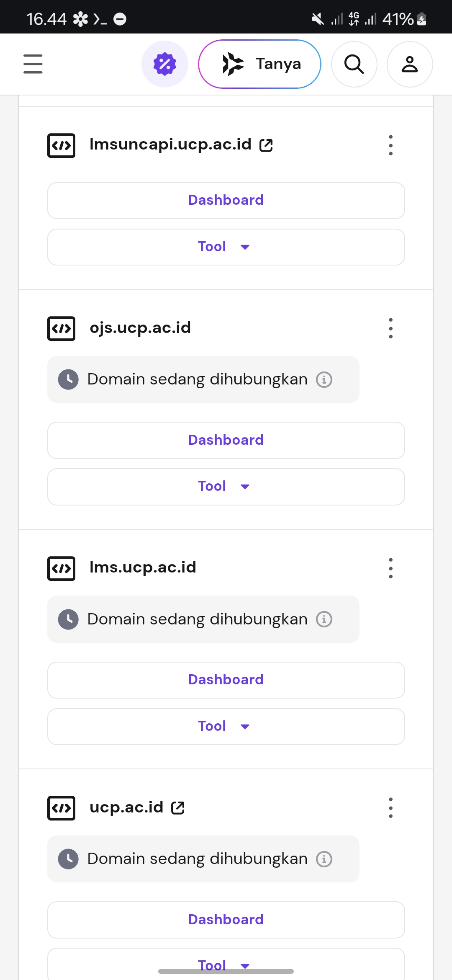Screen dimensions: 452x980
Task: Open three-dot menu for lmsuncapi.ucp.ac.id
Action: tap(390, 145)
